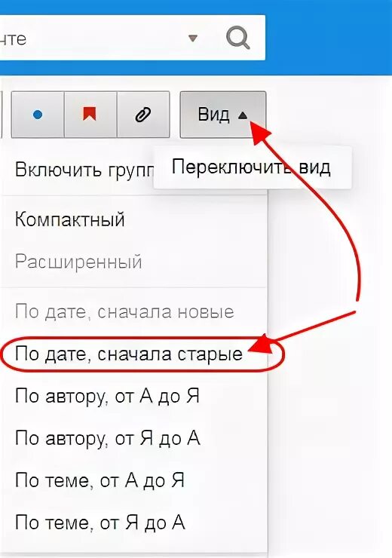The width and height of the screenshot is (392, 558).
Task: Open the Вид dropdown button
Action: click(222, 115)
